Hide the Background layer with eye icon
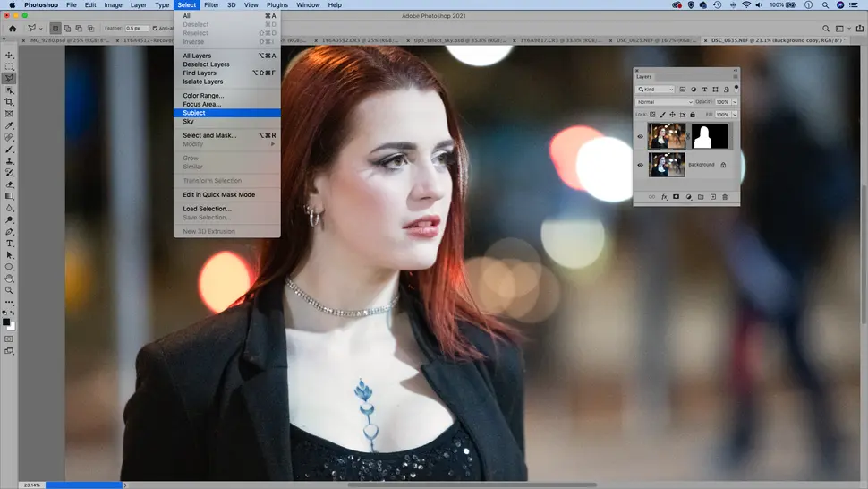Screen dimensions: 868x489 pos(641,165)
